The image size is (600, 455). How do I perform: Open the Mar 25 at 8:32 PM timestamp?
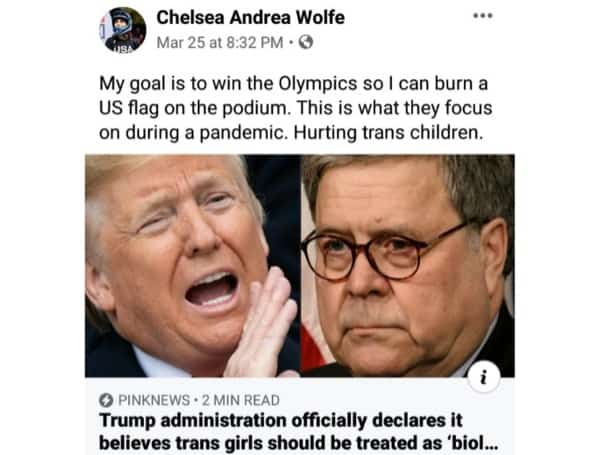click(220, 42)
